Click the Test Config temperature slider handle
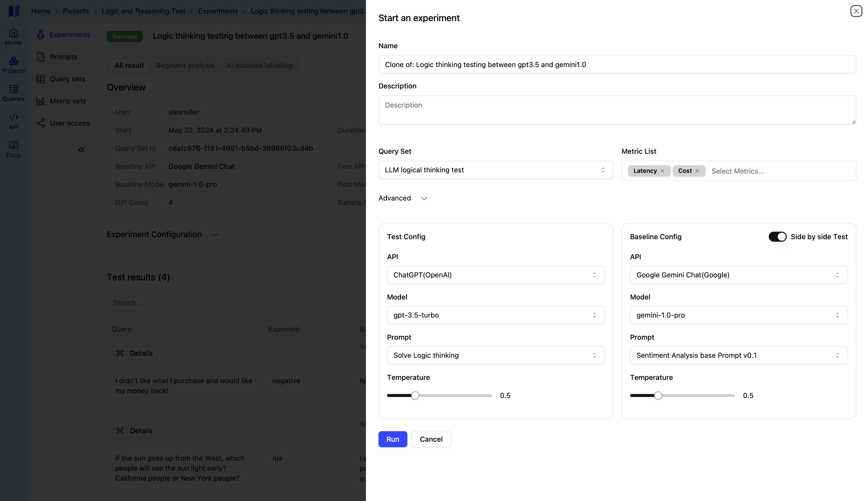This screenshot has width=868, height=501. pyautogui.click(x=415, y=396)
